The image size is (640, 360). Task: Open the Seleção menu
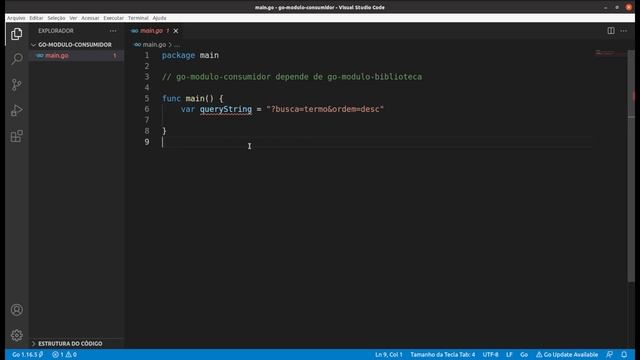coord(56,18)
